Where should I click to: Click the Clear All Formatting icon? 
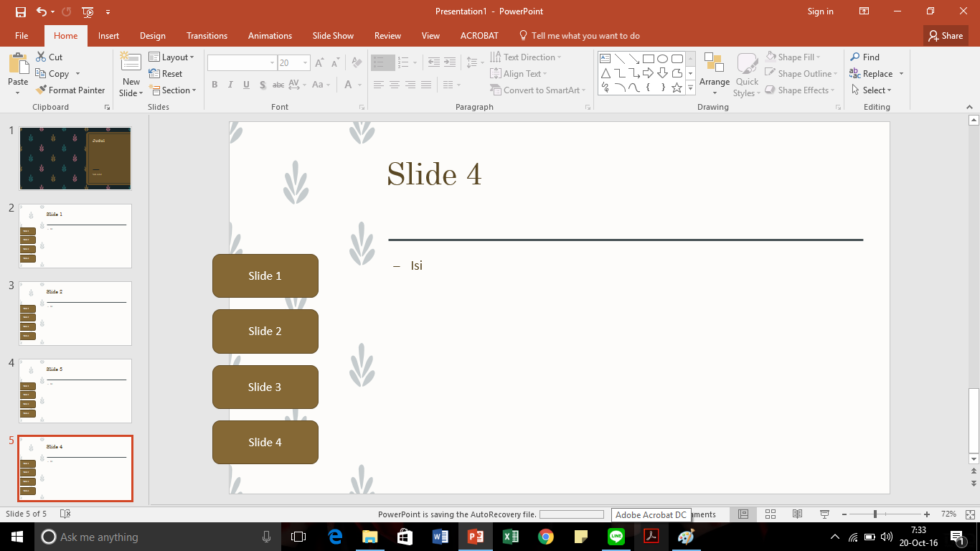tap(356, 62)
